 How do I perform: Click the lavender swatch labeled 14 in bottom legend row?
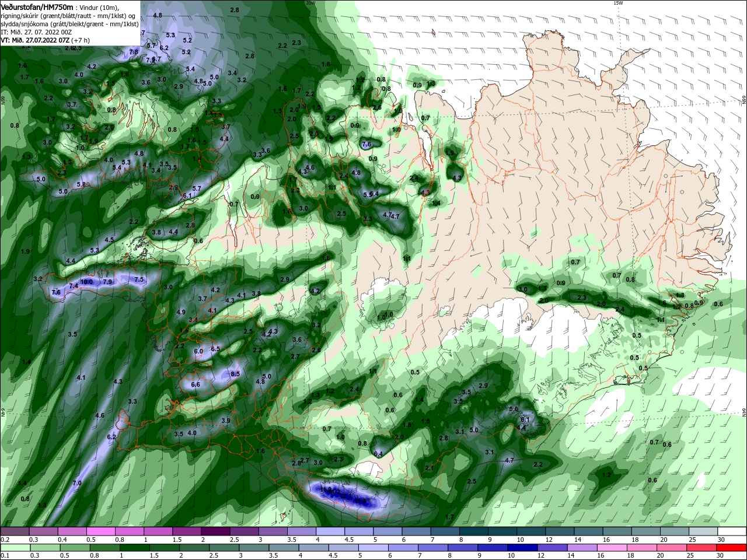[x=582, y=548]
